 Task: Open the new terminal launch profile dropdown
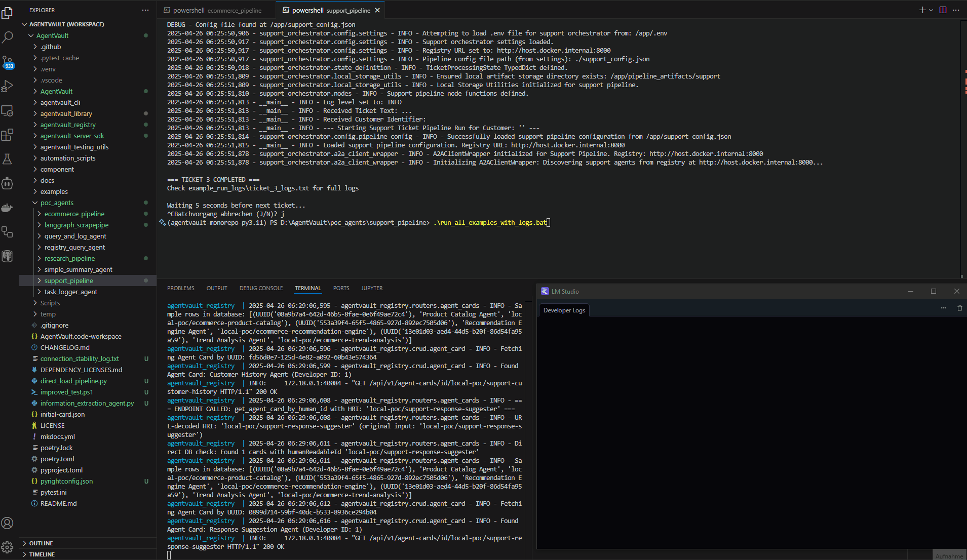[x=931, y=10]
